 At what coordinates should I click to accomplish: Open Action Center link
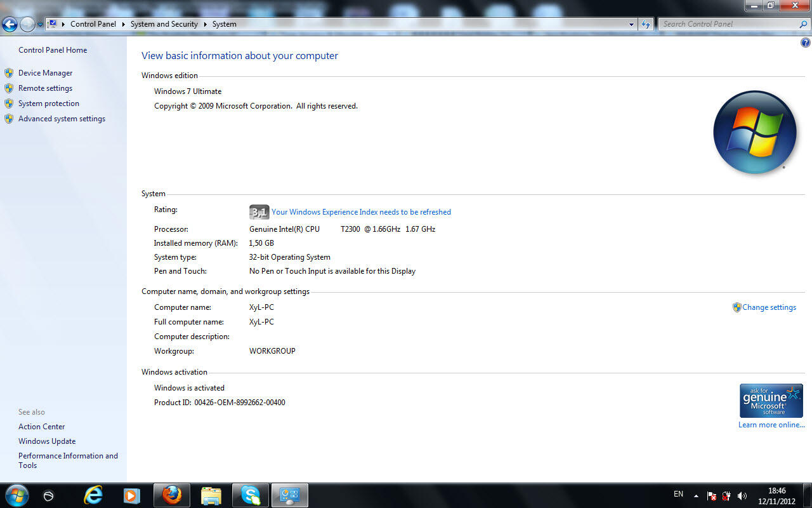[x=42, y=427]
